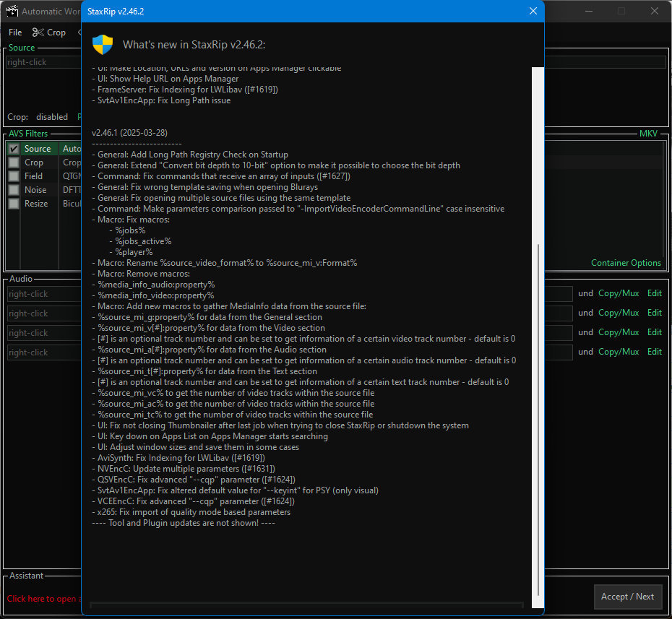Click 'General: Add Long Path Registry Check on Startup'
The width and height of the screenshot is (672, 619).
click(x=190, y=155)
